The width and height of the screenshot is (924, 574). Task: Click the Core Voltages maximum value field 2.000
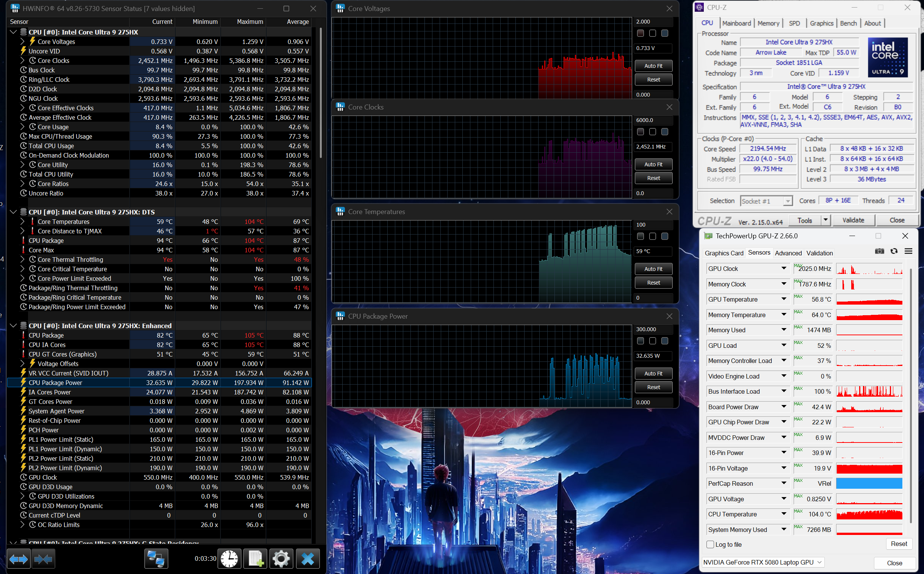coord(653,22)
